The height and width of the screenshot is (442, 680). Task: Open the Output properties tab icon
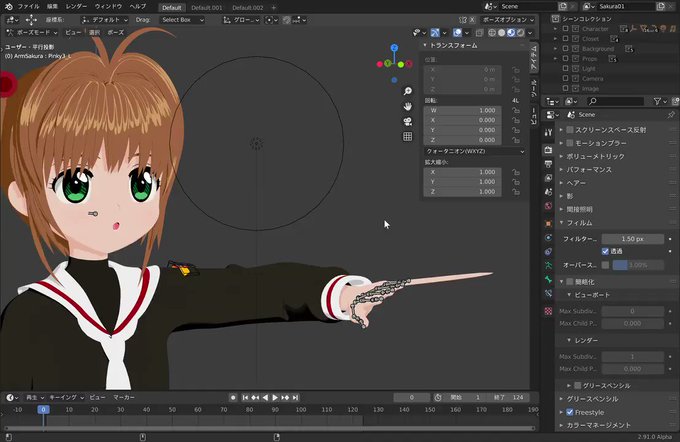548,164
